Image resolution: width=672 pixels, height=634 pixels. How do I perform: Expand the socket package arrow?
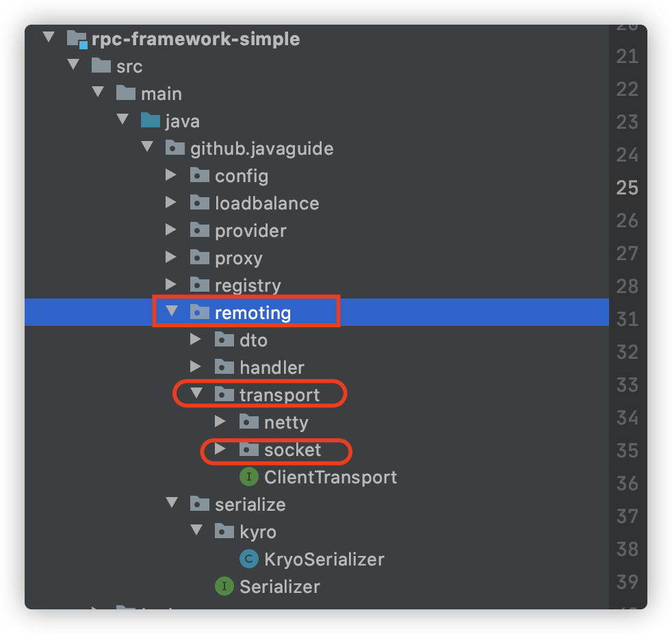220,450
